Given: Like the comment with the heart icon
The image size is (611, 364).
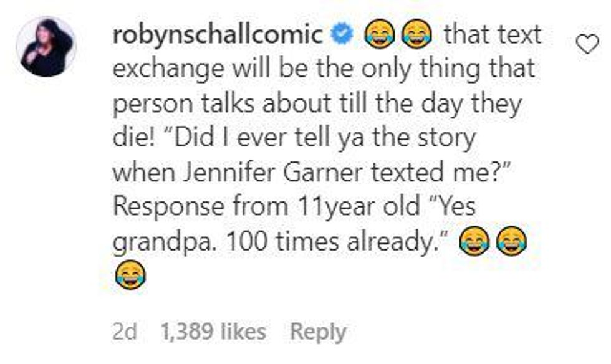Looking at the screenshot, I should [587, 44].
